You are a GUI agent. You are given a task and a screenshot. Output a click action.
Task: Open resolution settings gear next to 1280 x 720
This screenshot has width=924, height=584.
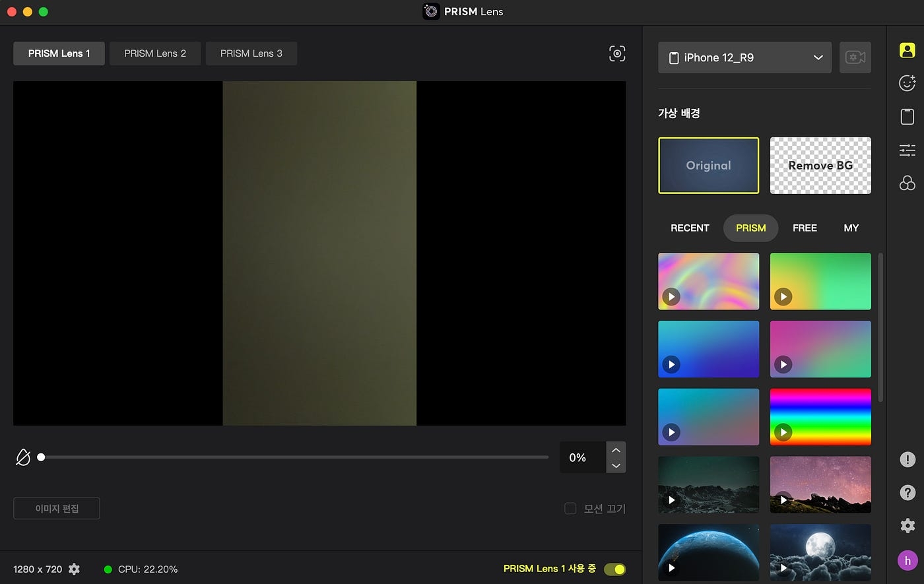[x=75, y=569]
